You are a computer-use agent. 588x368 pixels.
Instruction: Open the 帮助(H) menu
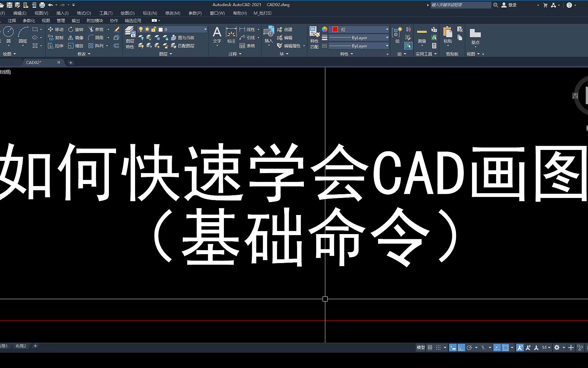[x=239, y=13]
